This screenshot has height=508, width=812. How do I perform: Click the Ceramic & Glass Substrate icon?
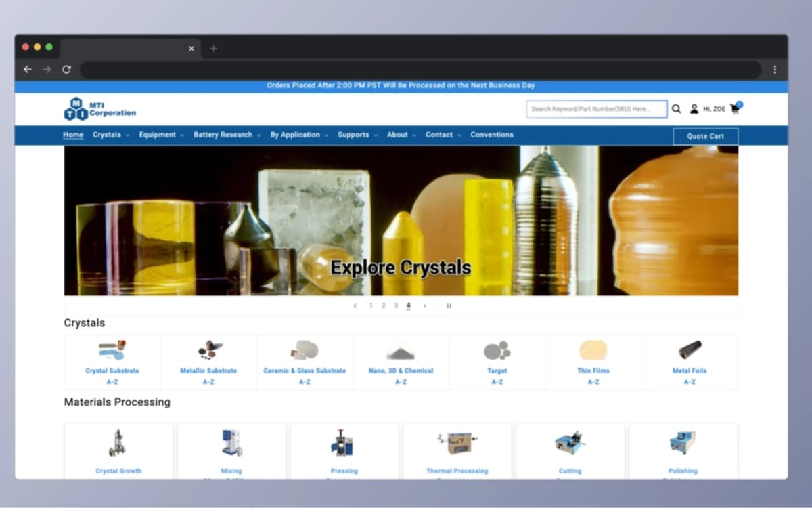point(304,350)
